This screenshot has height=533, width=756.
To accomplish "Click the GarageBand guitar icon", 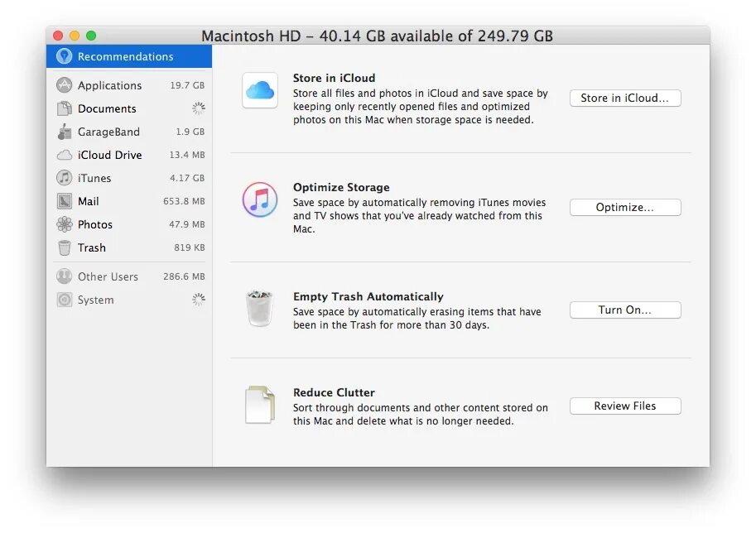I will (64, 132).
